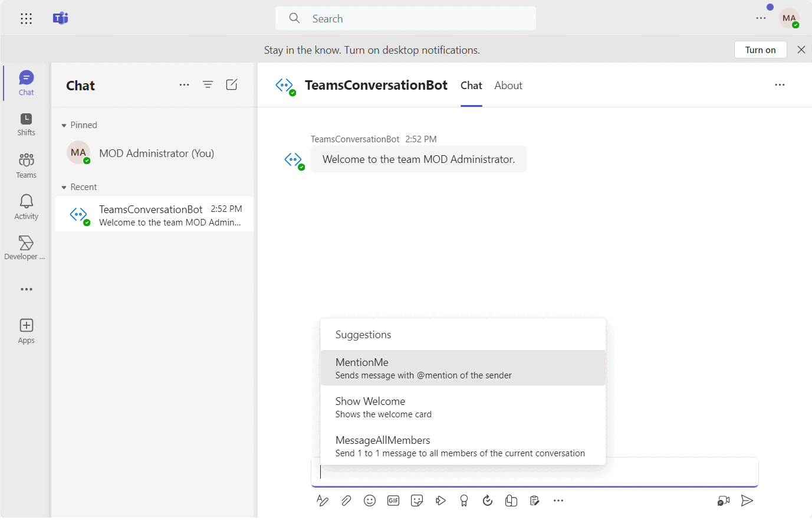Image resolution: width=812 pixels, height=520 pixels.
Task: Select the welcome message bubble
Action: (x=419, y=159)
